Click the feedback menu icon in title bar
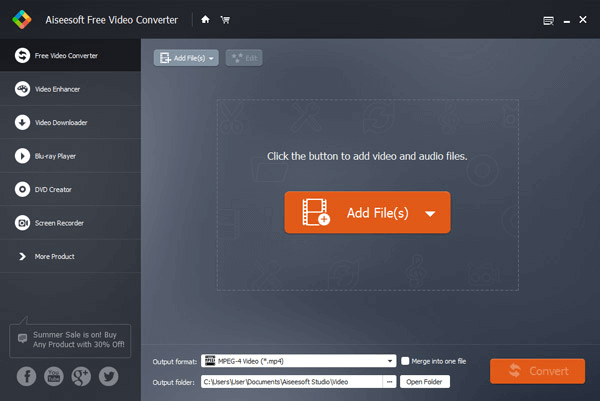 (x=547, y=20)
